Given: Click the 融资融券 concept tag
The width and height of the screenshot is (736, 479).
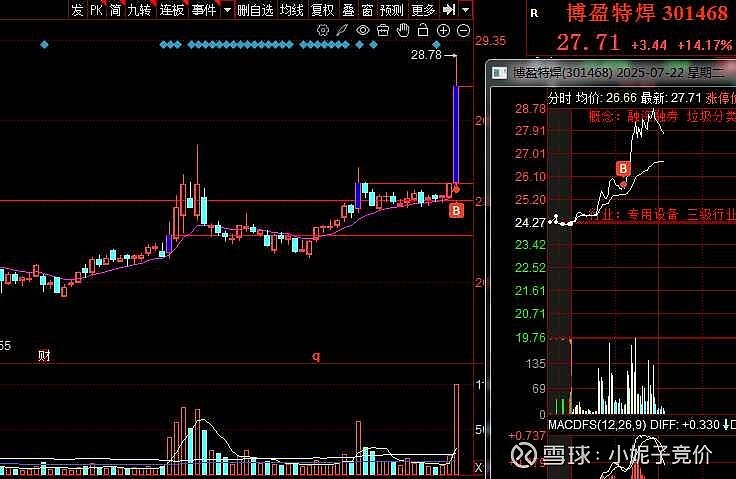Looking at the screenshot, I should 653,116.
